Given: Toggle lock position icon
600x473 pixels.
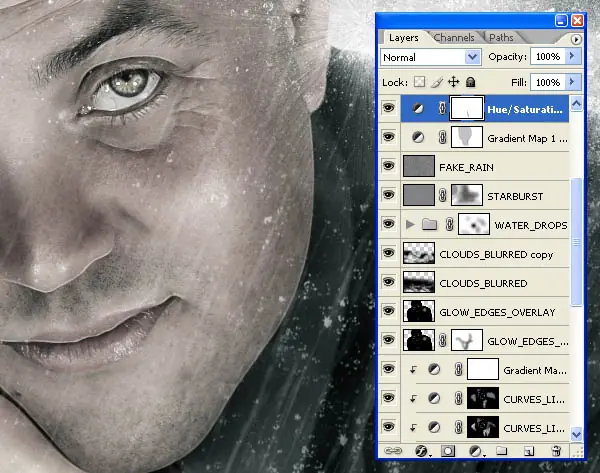Looking at the screenshot, I should 453,82.
